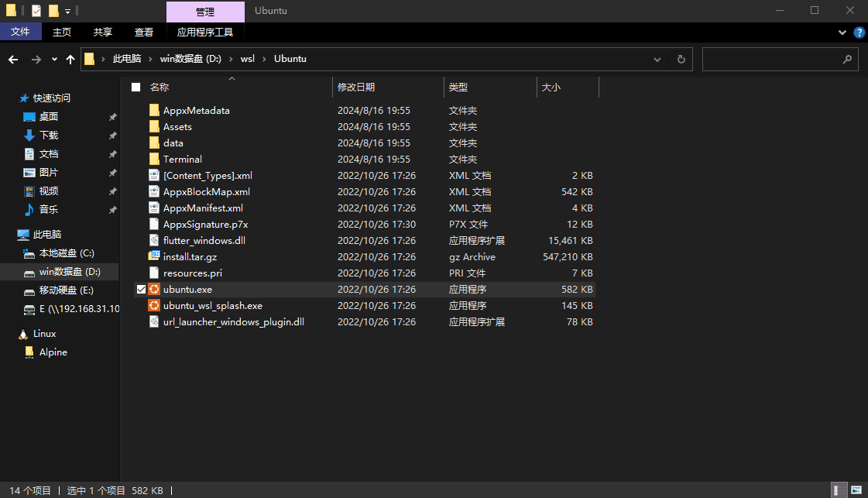Open recent locations dropdown arrow
The width and height of the screenshot is (868, 498).
(x=54, y=60)
